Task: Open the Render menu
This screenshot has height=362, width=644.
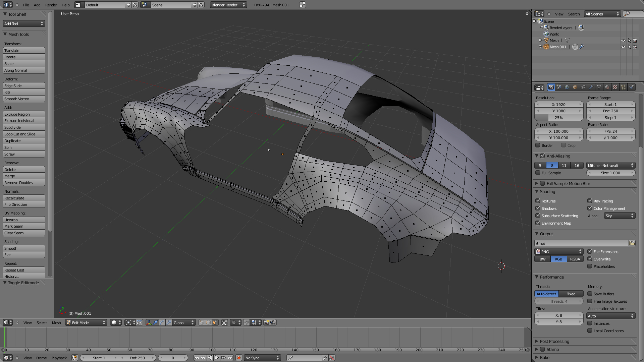Action: coord(51,5)
